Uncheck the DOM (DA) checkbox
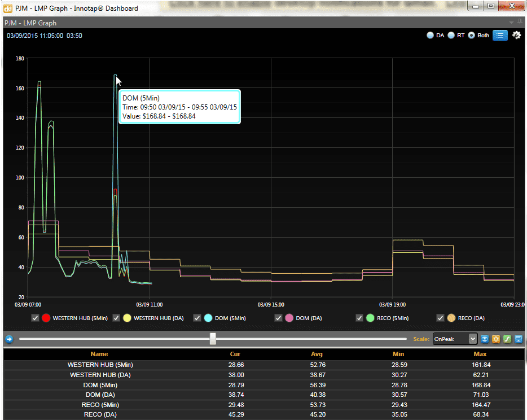Viewport: 527px width, 420px height. pyautogui.click(x=278, y=318)
